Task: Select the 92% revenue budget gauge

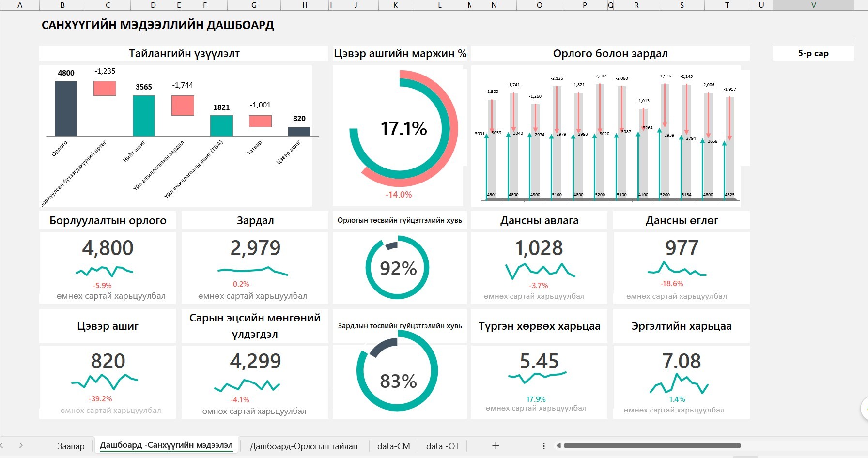Action: tap(397, 267)
